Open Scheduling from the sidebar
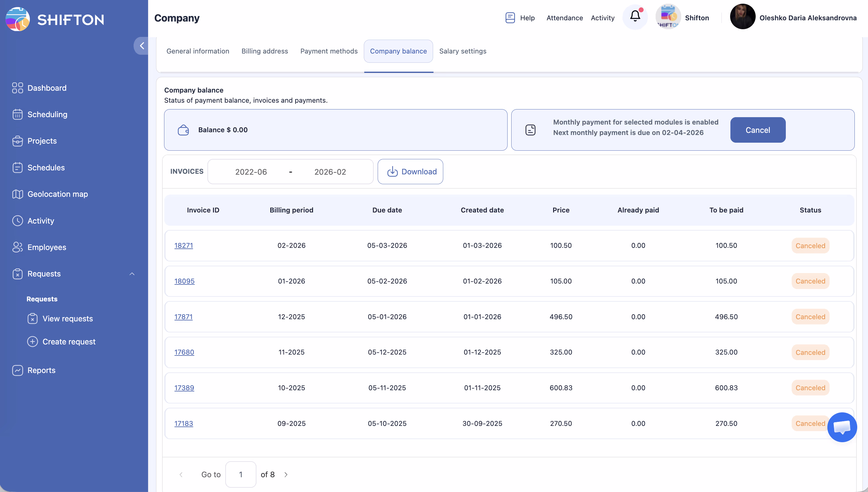 pos(47,115)
